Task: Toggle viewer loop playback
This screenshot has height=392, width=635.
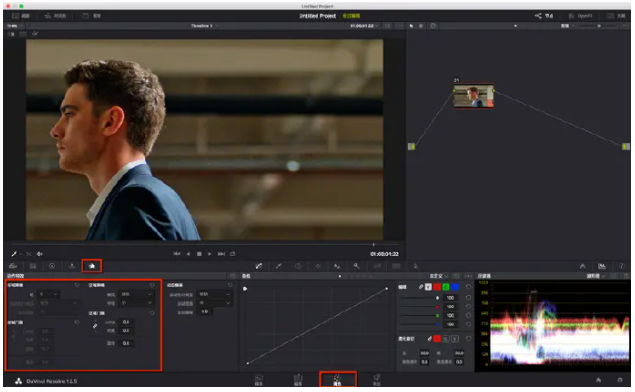Action: 232,254
